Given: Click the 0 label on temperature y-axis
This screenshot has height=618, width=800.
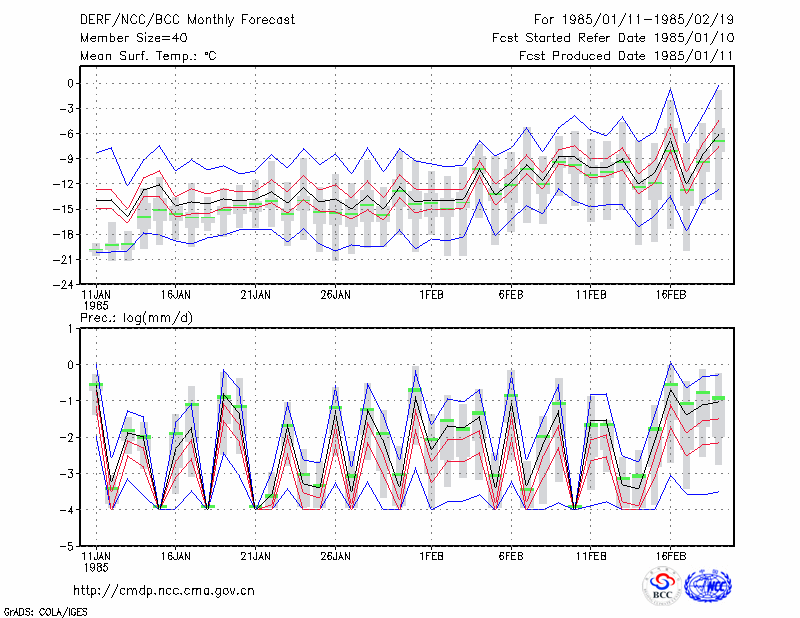Looking at the screenshot, I should click(x=70, y=84).
